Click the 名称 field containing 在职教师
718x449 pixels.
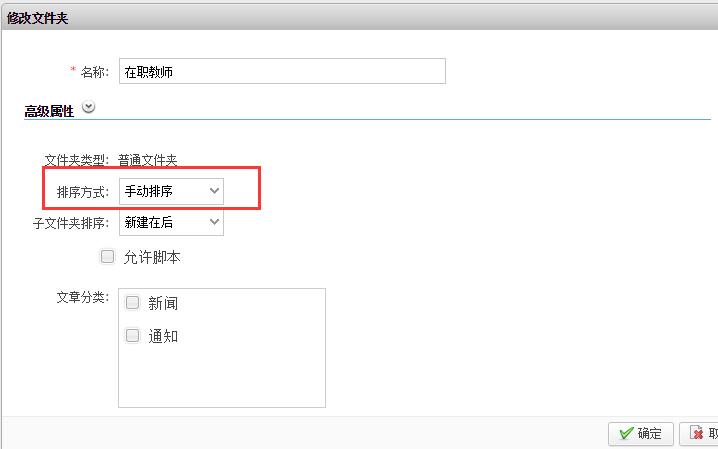pyautogui.click(x=281, y=71)
